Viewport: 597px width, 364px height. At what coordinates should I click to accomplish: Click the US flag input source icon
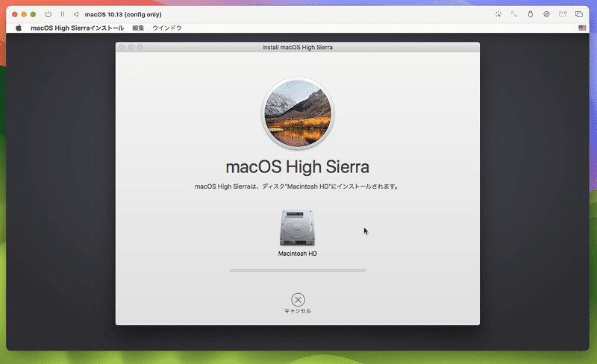coord(582,28)
